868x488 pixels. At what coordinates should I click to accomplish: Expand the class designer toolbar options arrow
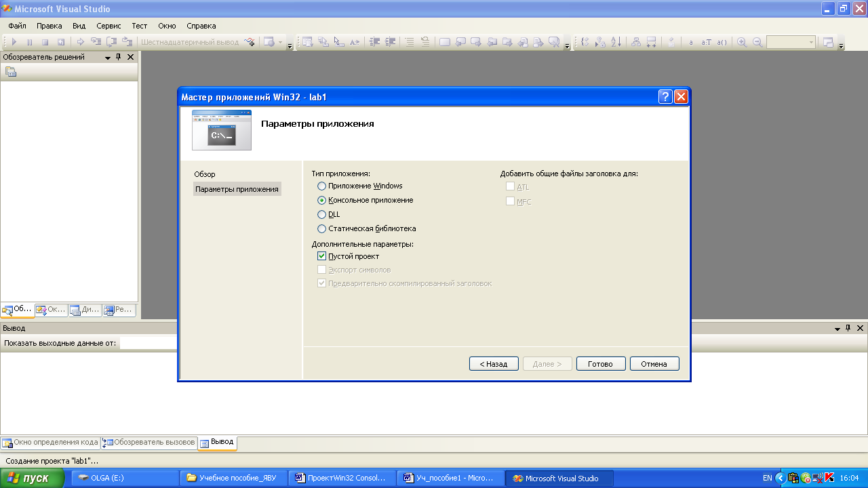click(842, 45)
